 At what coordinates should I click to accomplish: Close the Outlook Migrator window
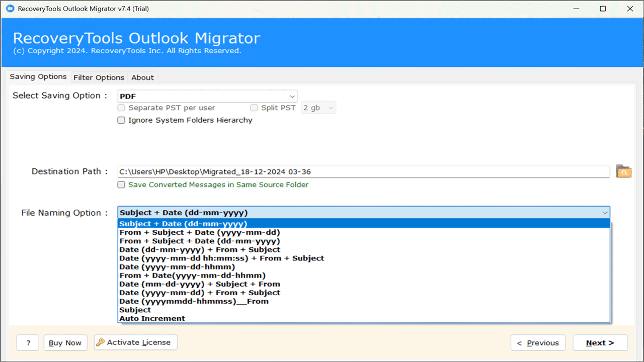coord(630,9)
